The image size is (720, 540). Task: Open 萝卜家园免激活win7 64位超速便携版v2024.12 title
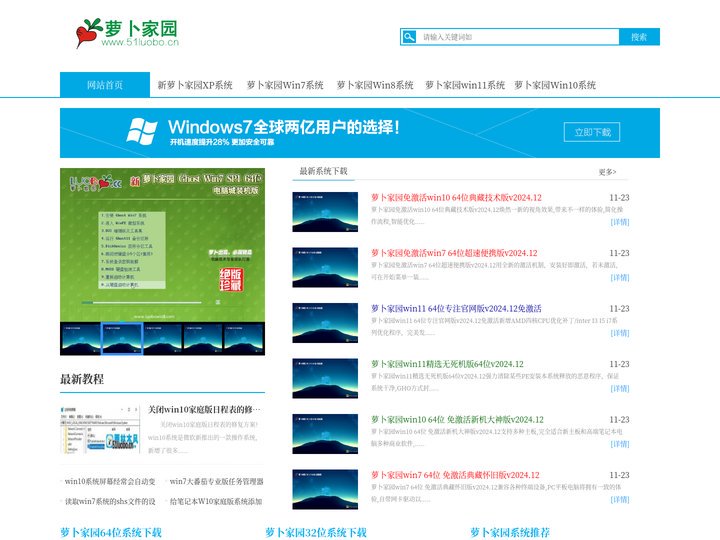[x=454, y=253]
